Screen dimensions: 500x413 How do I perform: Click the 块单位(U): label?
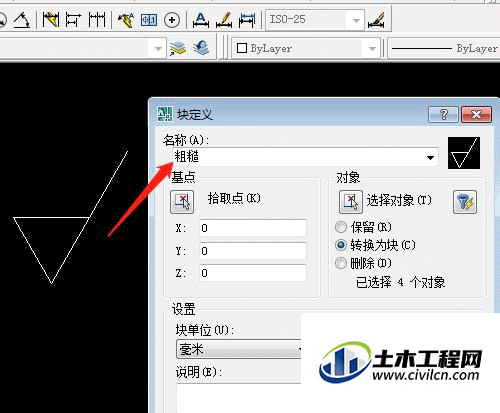click(204, 330)
